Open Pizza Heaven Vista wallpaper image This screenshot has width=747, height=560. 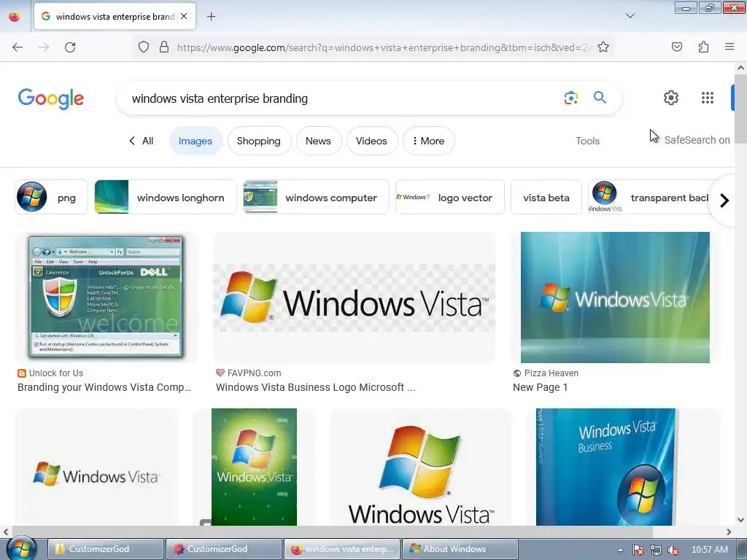pos(615,297)
